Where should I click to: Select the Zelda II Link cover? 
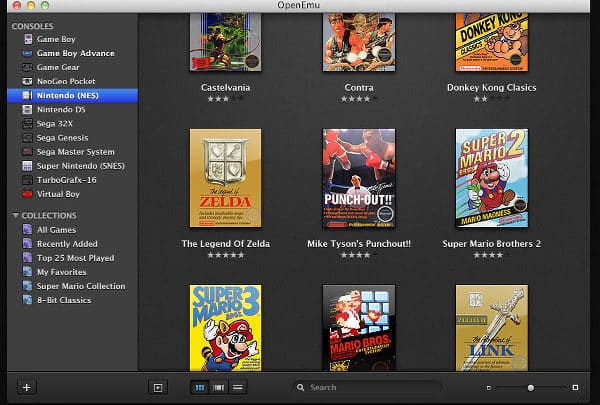492,328
